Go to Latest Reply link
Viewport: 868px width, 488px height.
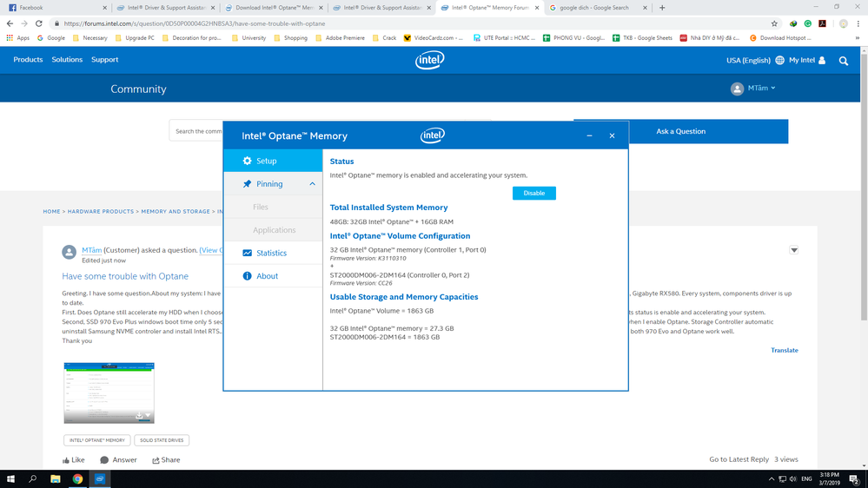(739, 459)
